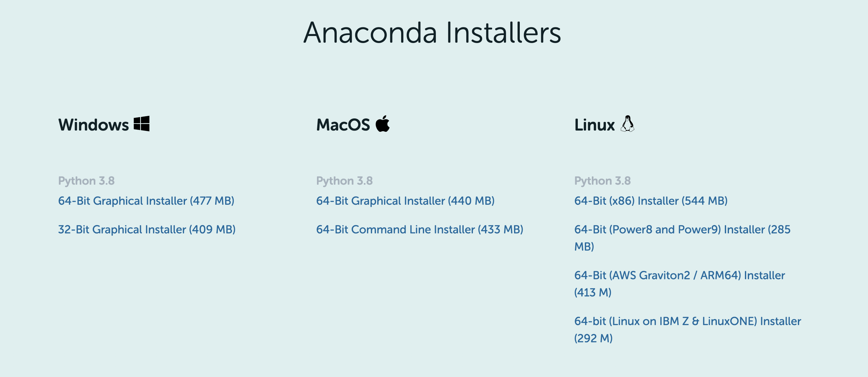The image size is (868, 377).
Task: Open the Power8 and Power9 Installer link
Action: pos(682,230)
